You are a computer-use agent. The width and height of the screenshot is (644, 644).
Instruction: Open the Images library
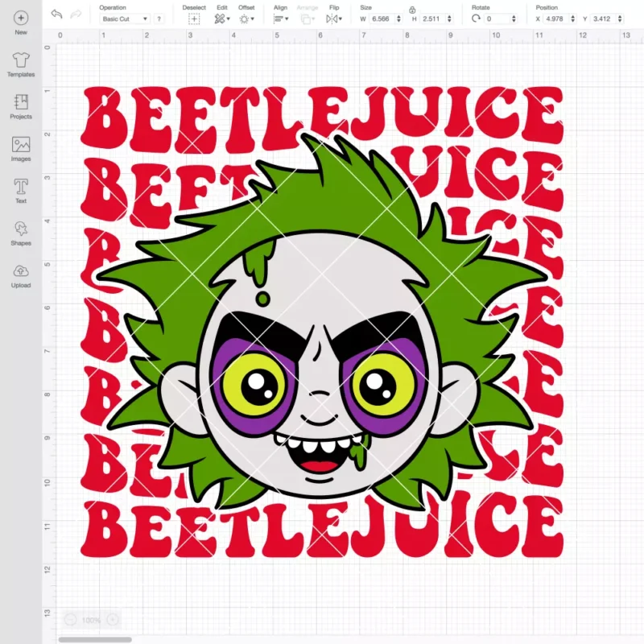21,149
